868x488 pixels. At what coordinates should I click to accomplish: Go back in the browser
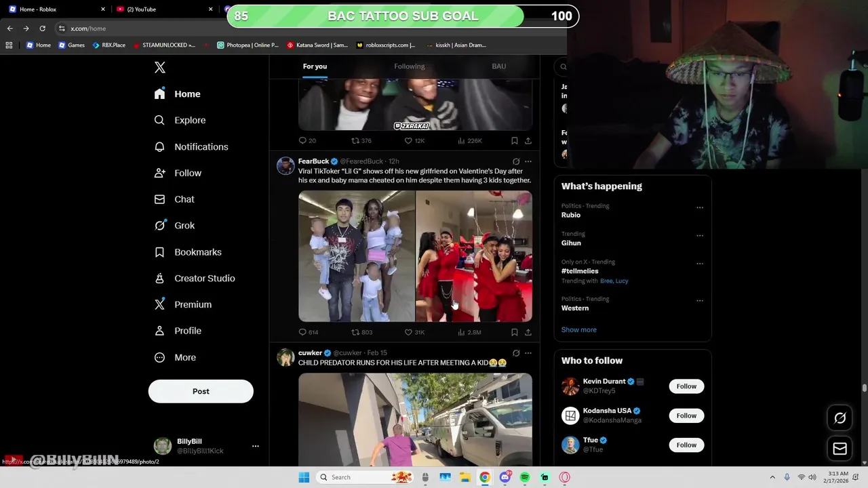coord(9,28)
